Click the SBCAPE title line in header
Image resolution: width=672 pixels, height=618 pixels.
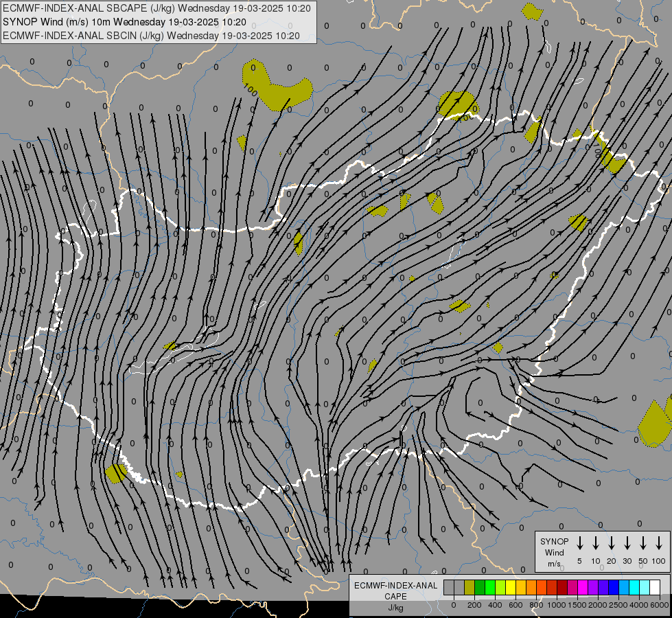pos(157,8)
